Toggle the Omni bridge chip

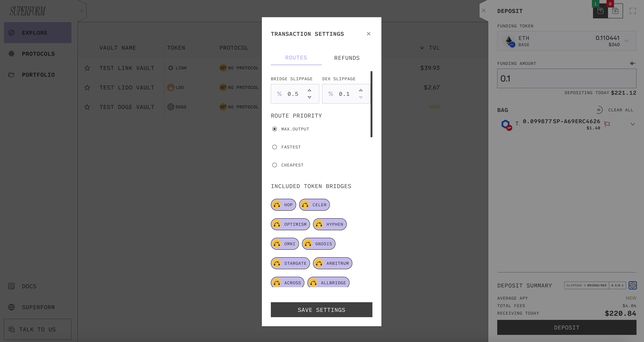pyautogui.click(x=285, y=244)
